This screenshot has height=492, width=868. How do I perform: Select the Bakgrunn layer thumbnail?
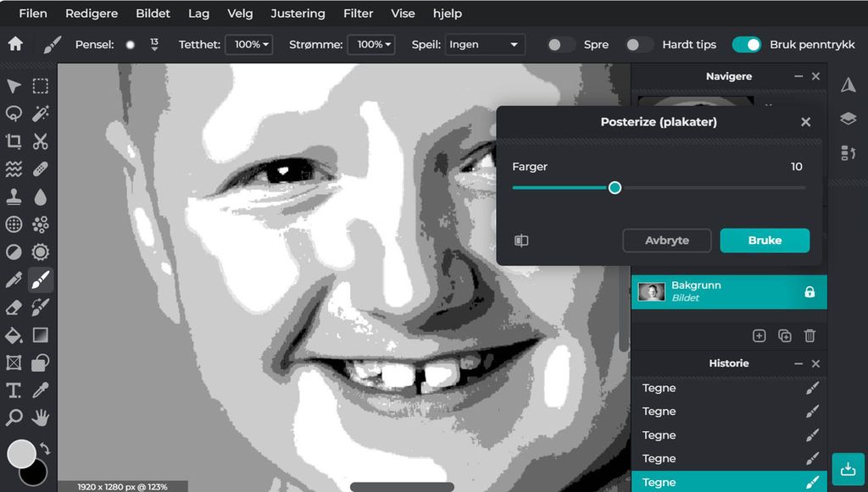pyautogui.click(x=651, y=292)
